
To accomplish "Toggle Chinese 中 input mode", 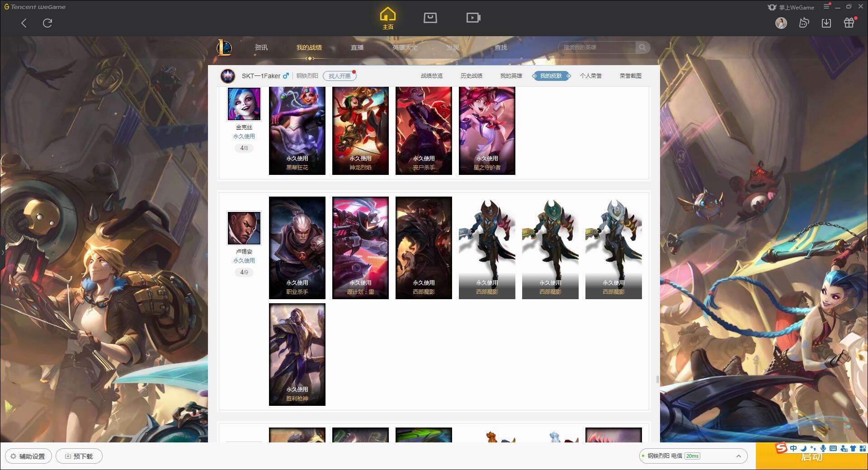I will tap(793, 448).
